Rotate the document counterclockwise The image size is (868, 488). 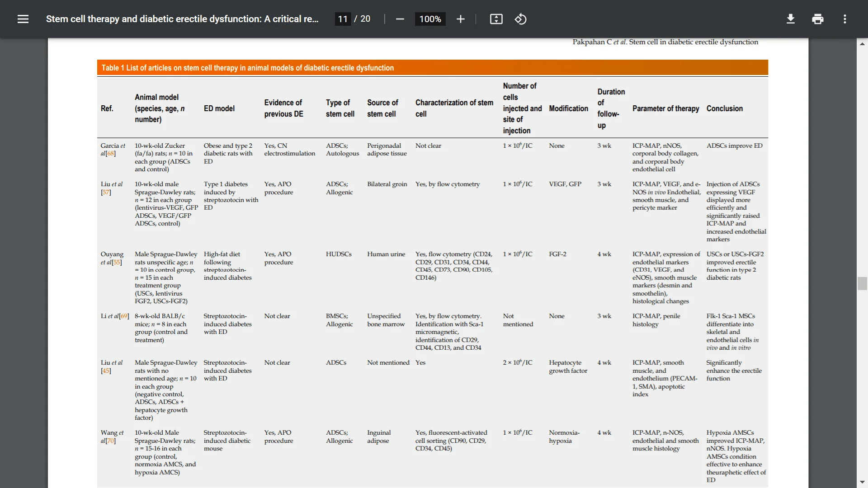pyautogui.click(x=520, y=19)
